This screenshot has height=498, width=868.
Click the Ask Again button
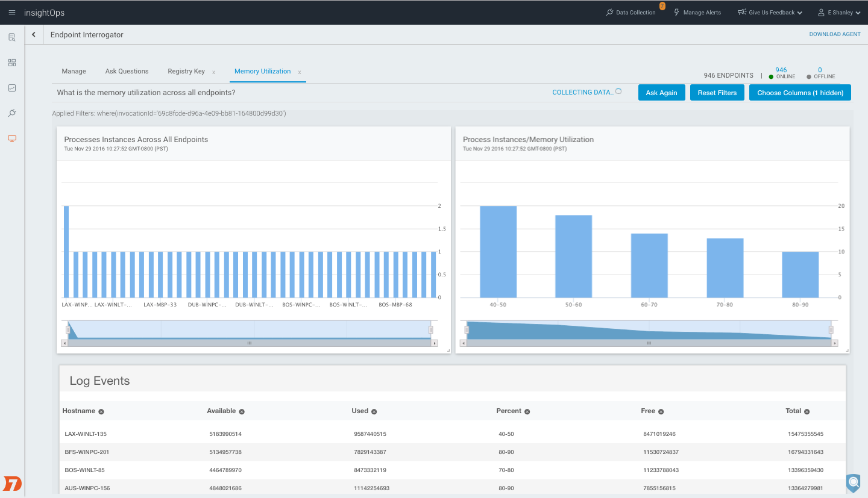coord(661,93)
